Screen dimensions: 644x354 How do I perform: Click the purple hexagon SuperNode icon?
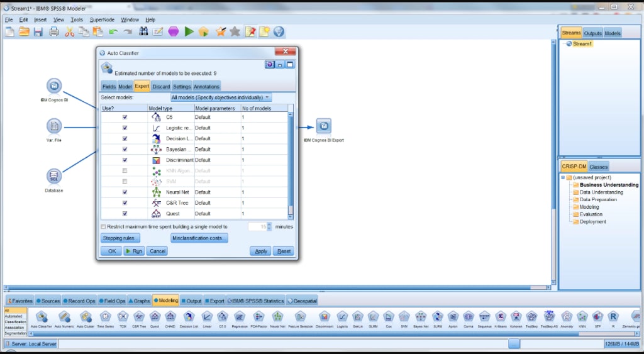(174, 31)
